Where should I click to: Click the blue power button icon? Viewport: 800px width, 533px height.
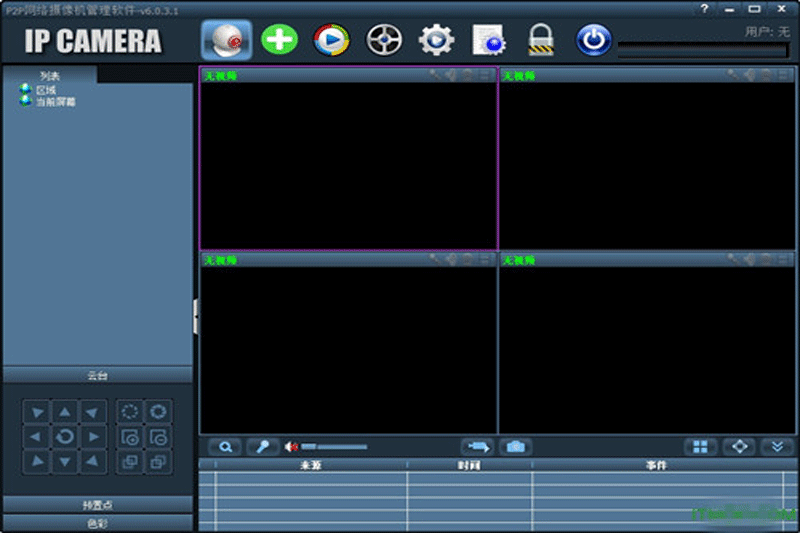(x=593, y=39)
